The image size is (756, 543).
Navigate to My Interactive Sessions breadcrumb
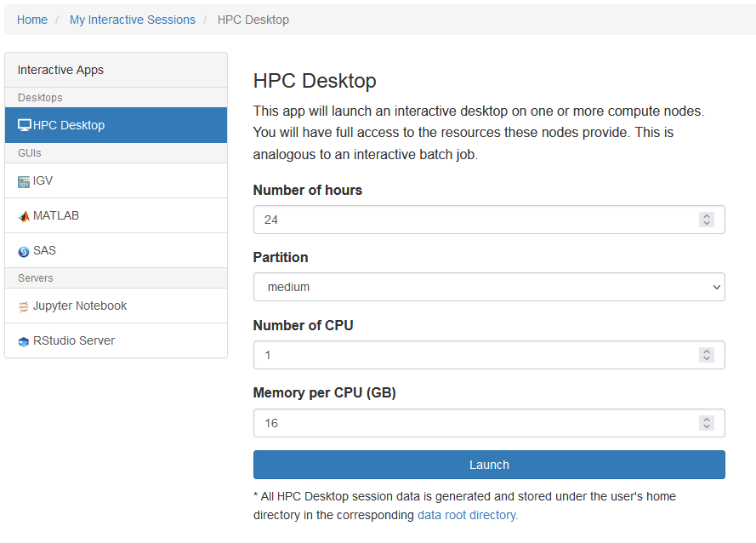(132, 20)
